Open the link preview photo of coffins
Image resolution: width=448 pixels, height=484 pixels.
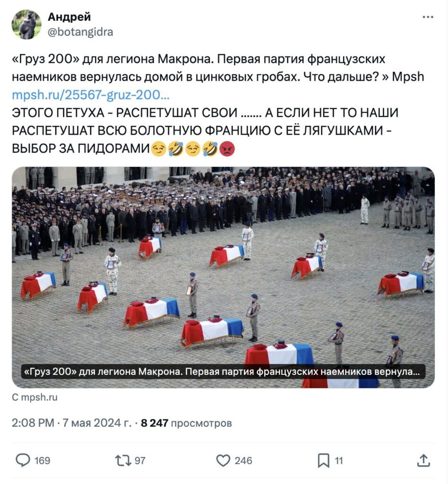pos(223,277)
